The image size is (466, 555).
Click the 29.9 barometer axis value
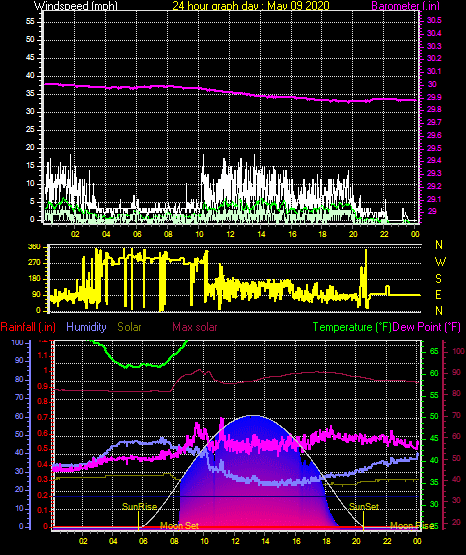[x=434, y=97]
